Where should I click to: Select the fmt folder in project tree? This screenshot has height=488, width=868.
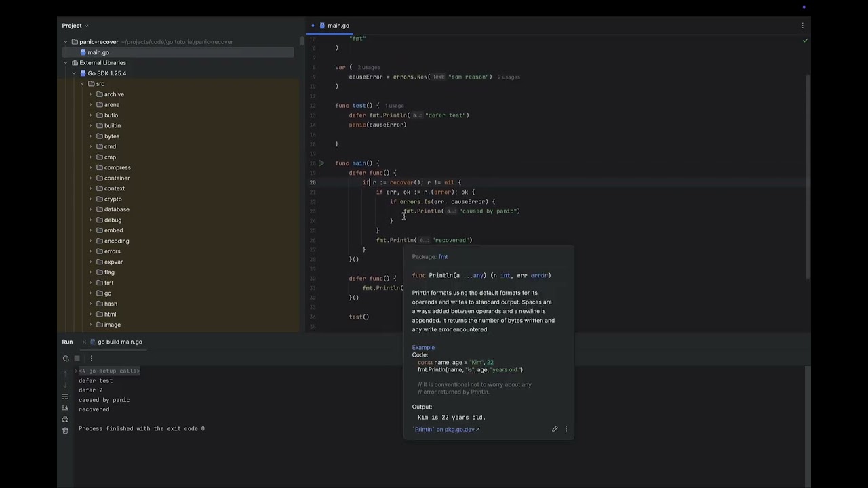[108, 283]
